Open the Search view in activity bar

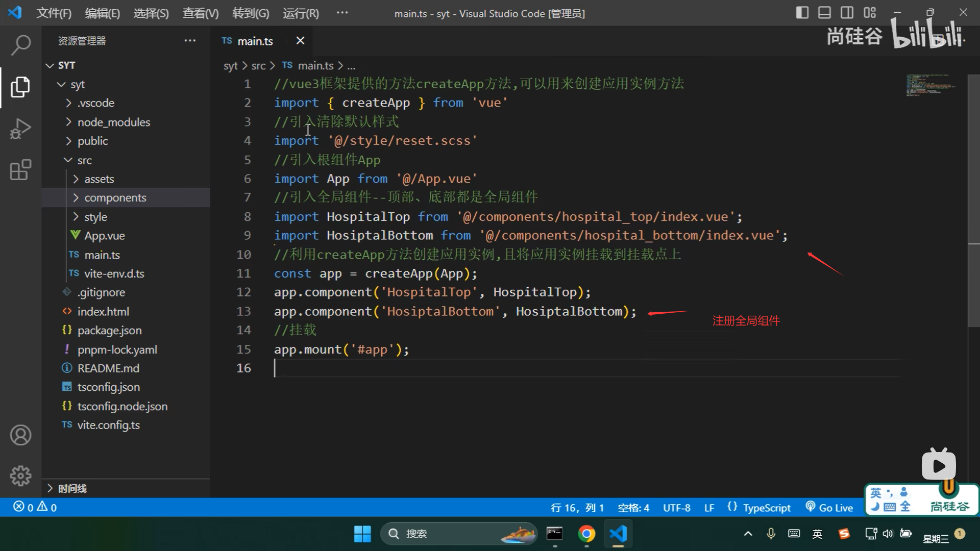[20, 45]
